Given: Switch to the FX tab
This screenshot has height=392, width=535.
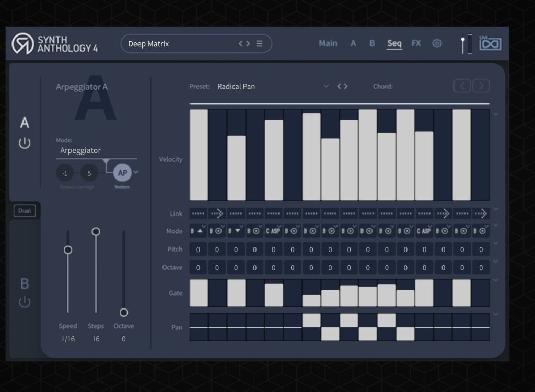Looking at the screenshot, I should [x=416, y=43].
